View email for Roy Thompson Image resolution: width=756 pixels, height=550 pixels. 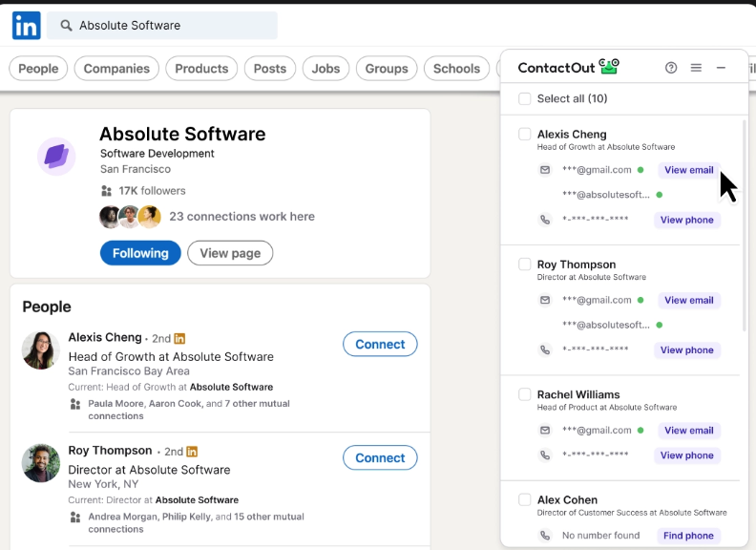pyautogui.click(x=689, y=300)
